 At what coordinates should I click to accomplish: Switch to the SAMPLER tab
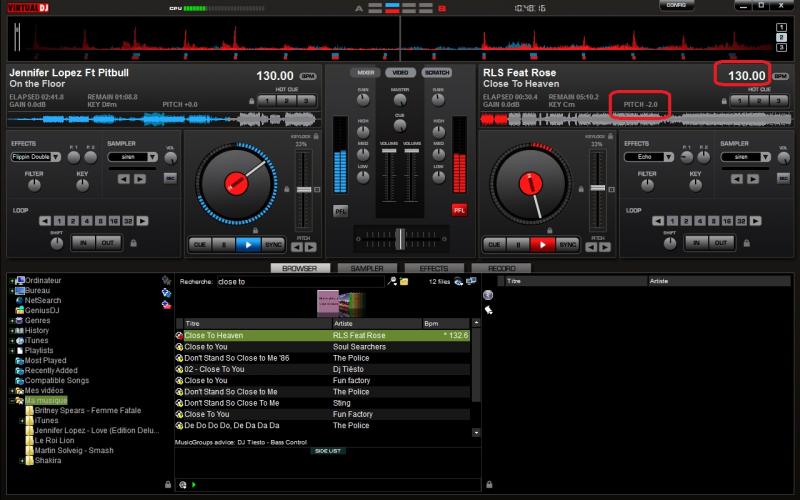tap(360, 269)
